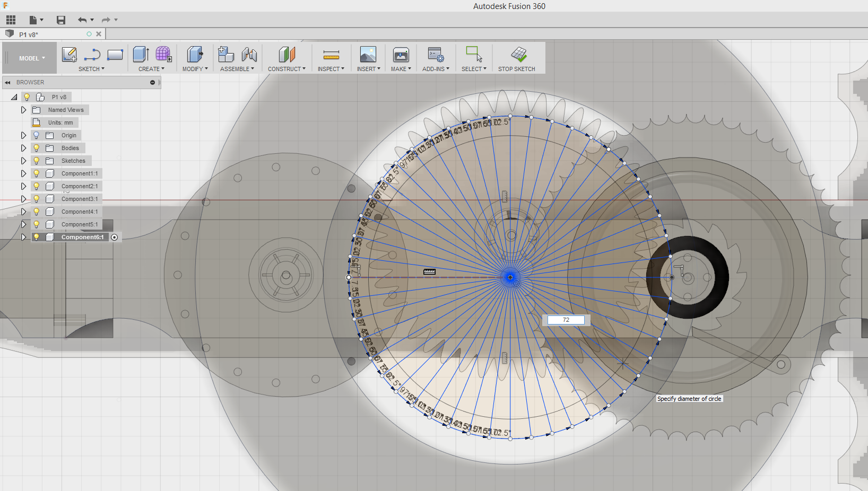Screen dimensions: 868x491
Task: Open the CONSTRUCT menu
Action: tap(287, 69)
